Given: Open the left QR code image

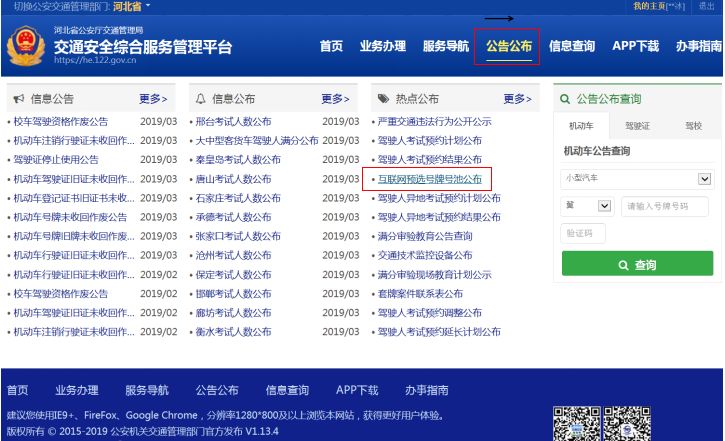Looking at the screenshot, I should pos(577,423).
